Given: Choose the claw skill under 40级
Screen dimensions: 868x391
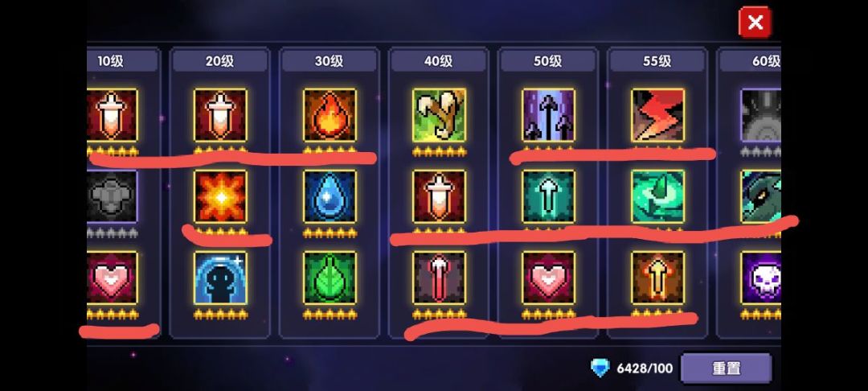Looking at the screenshot, I should click(439, 115).
